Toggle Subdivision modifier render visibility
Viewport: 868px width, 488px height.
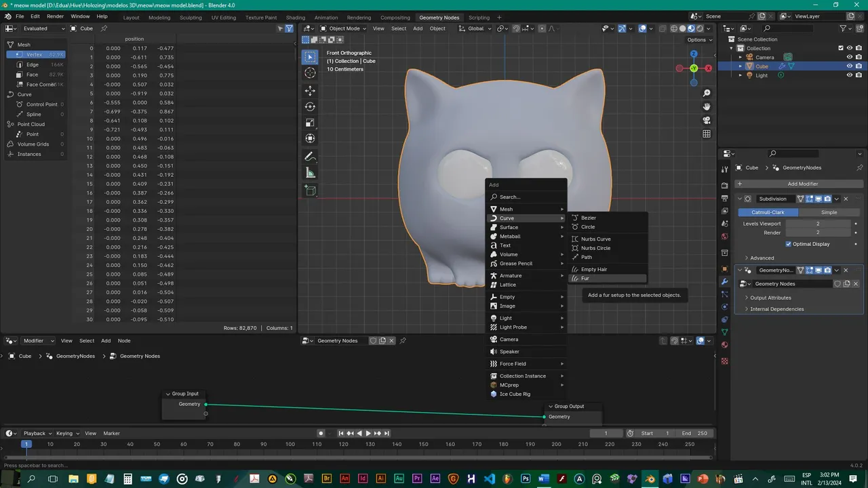(x=827, y=199)
